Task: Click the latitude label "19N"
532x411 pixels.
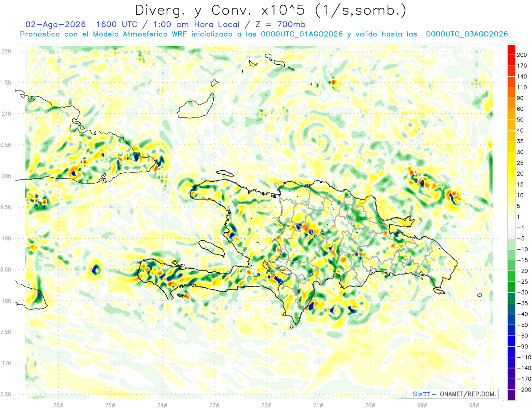Action: 7,239
